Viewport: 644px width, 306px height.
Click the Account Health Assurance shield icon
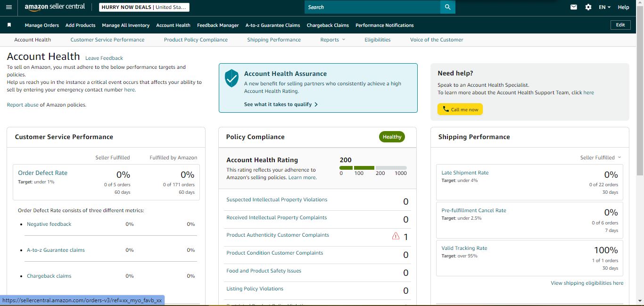pos(231,78)
